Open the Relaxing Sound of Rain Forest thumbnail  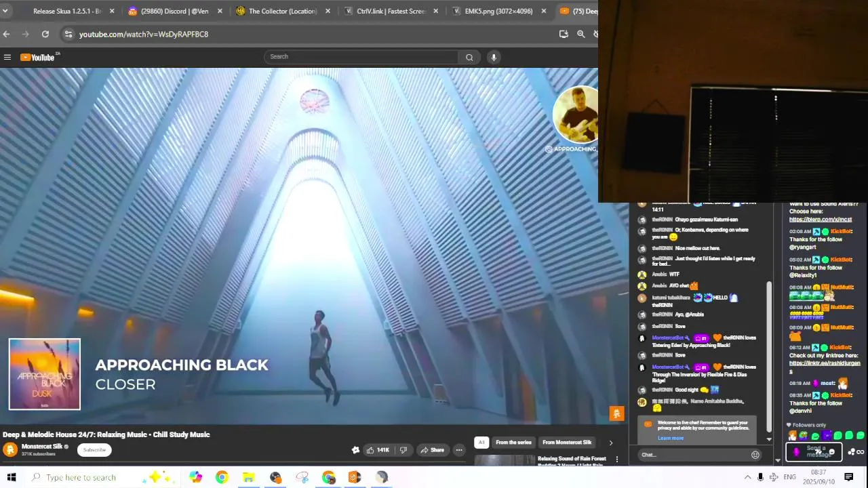point(504,460)
